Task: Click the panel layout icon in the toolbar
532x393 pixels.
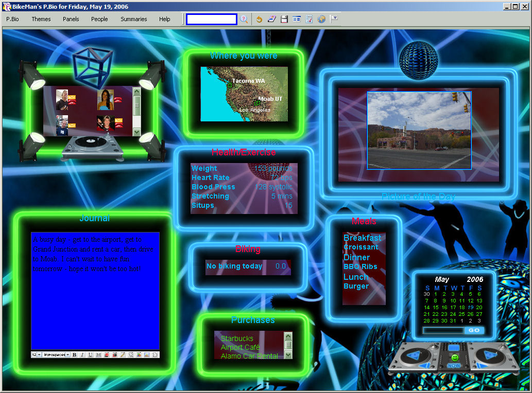Action: point(297,19)
